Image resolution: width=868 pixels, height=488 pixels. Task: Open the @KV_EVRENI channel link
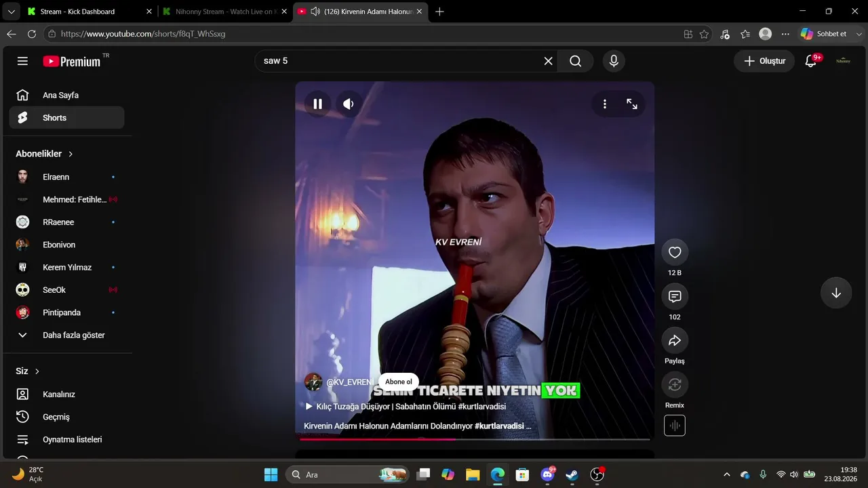[x=350, y=382]
